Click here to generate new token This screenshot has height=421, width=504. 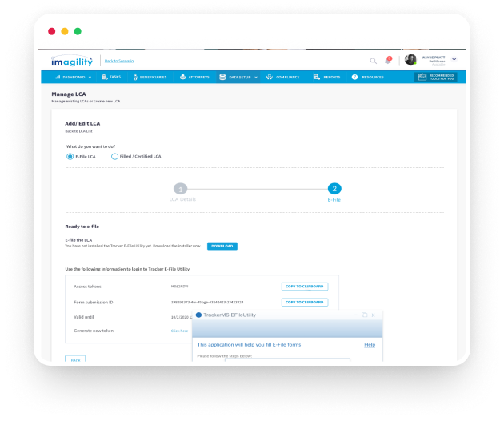point(180,331)
